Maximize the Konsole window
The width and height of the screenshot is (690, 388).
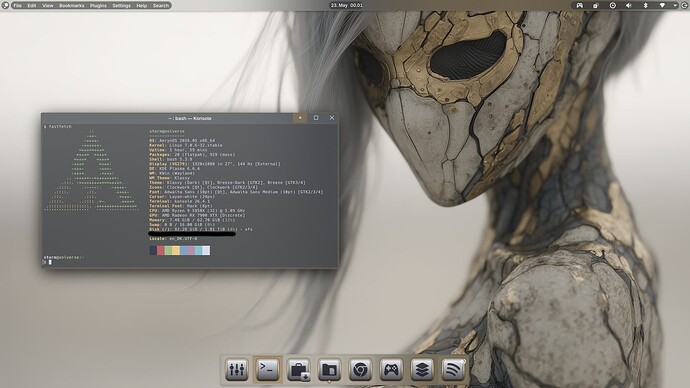(x=316, y=118)
